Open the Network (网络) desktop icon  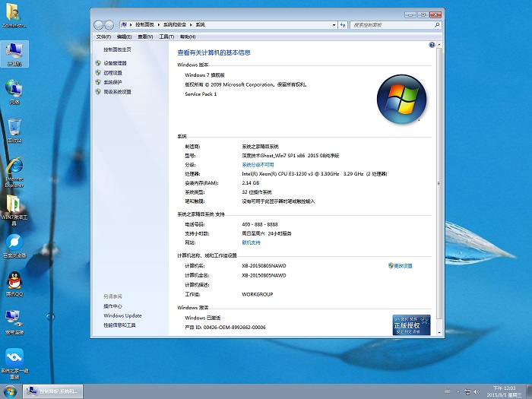14,90
